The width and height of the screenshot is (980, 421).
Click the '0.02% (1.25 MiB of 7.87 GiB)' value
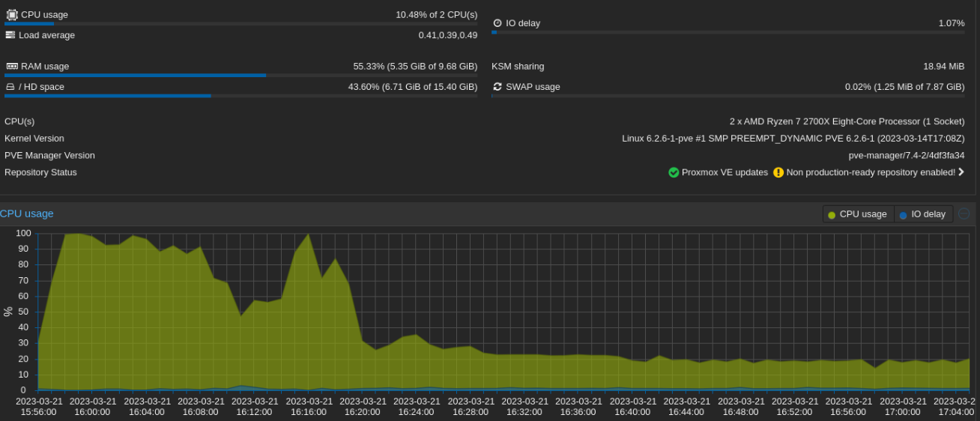coord(905,87)
